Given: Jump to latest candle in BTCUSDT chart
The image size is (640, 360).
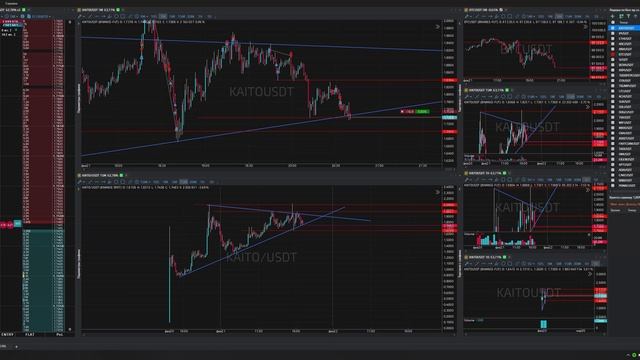Looking at the screenshot, I should [586, 27].
